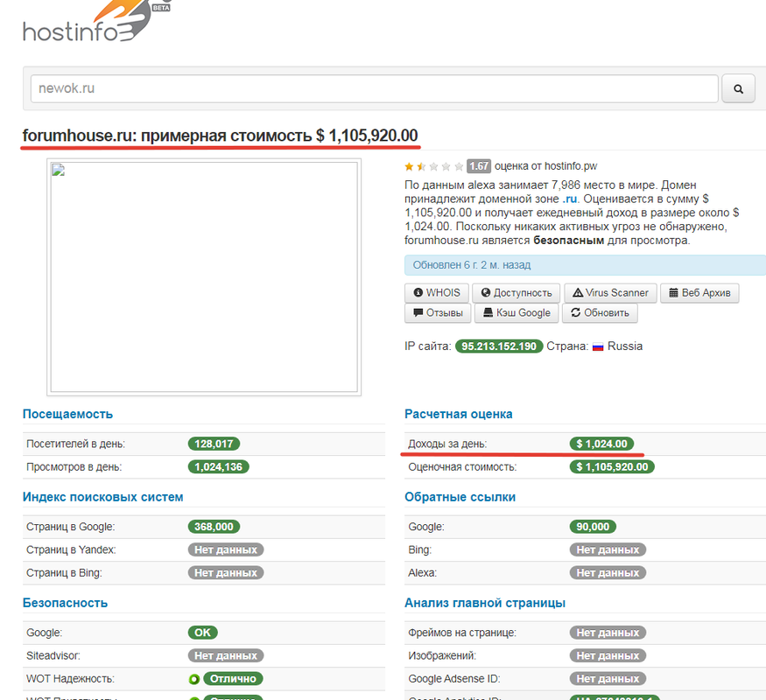Click Нет данных in Alexa backlinks row
Screen dimensions: 766x700
coord(608,572)
